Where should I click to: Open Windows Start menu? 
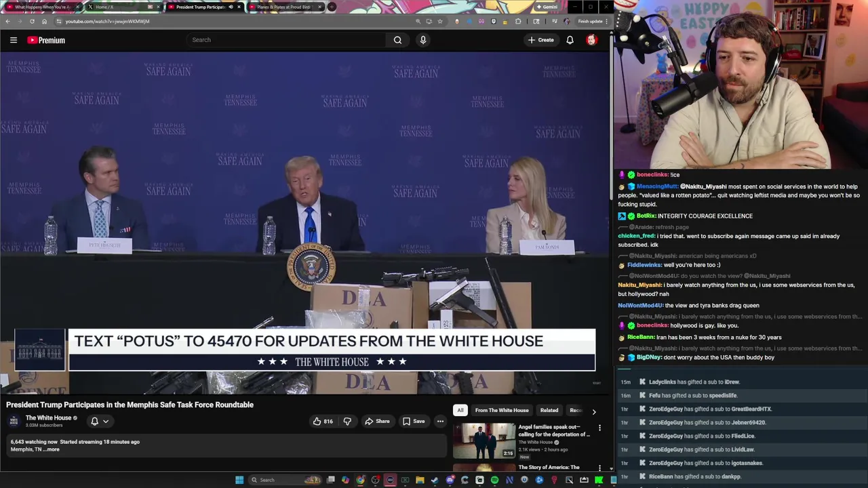coord(239,480)
